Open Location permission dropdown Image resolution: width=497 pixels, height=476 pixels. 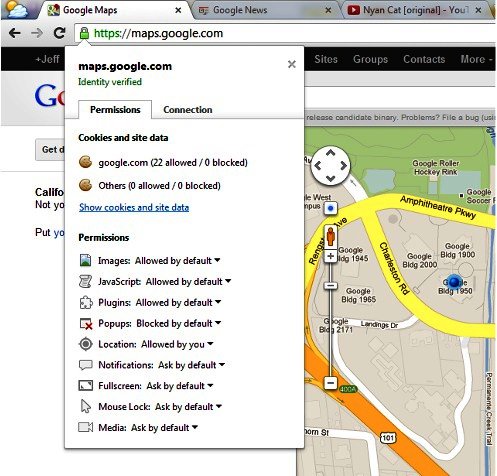[210, 343]
